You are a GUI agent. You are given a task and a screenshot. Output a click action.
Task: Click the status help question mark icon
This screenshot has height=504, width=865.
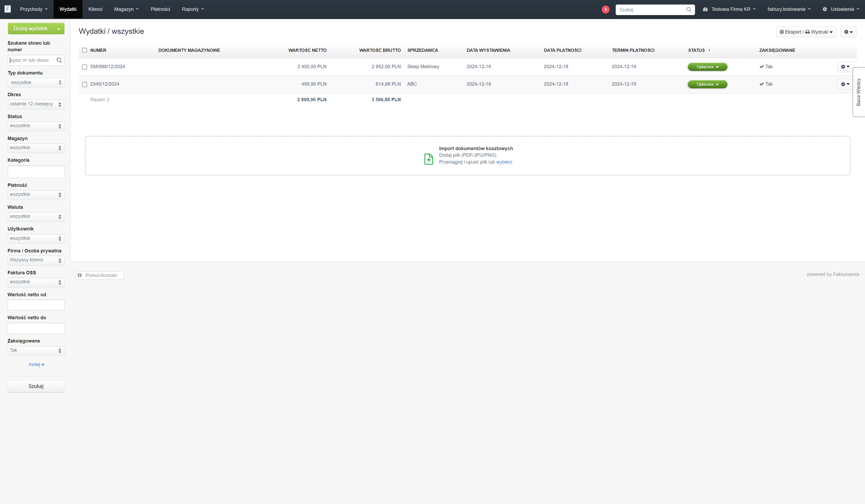tap(709, 50)
